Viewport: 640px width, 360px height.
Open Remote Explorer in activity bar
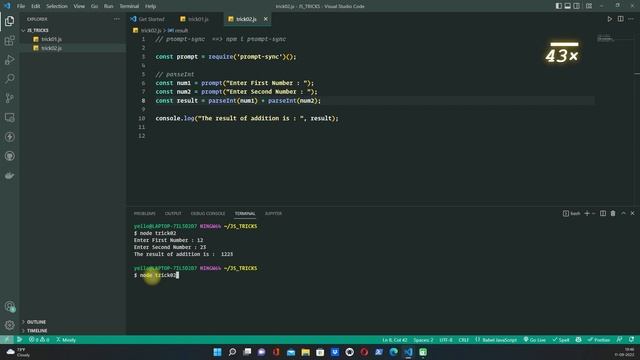pyautogui.click(x=9, y=118)
